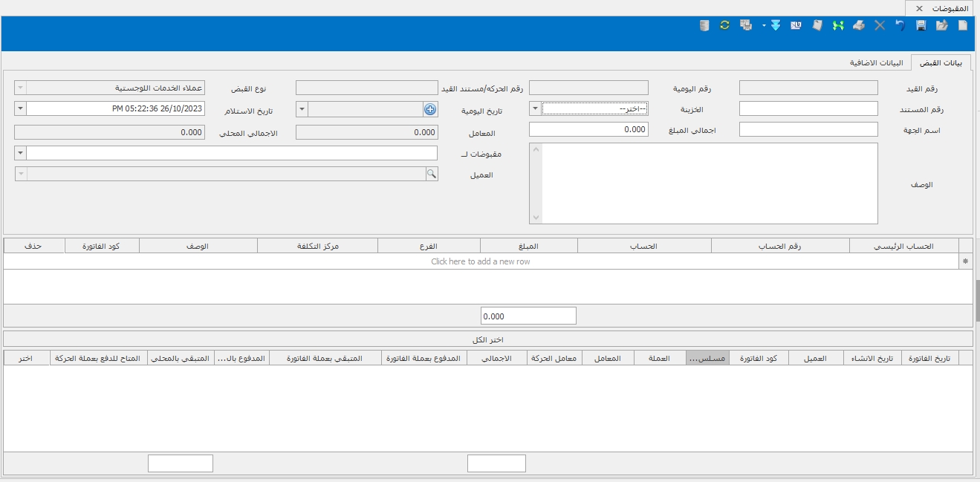Switch to البيانات الاضافية tab

tap(876, 63)
